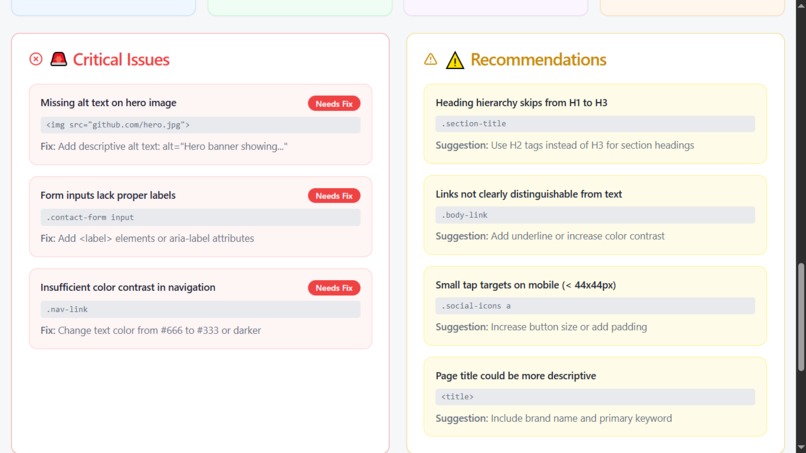Screen dimensions: 806x453
Task: Click suggestion about using H2 tags
Action: coord(565,146)
